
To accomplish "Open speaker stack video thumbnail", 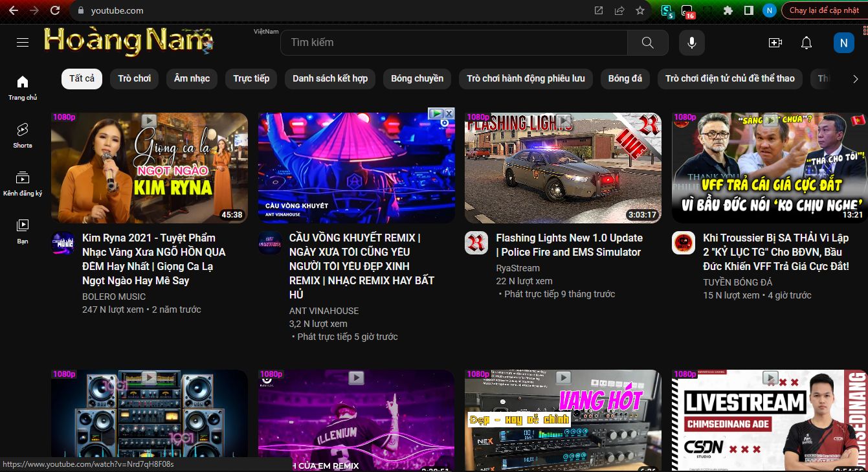I will coord(150,421).
